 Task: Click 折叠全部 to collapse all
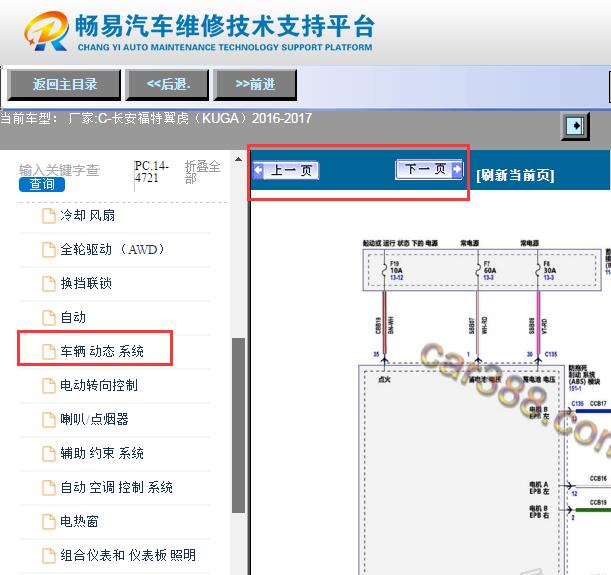(202, 172)
